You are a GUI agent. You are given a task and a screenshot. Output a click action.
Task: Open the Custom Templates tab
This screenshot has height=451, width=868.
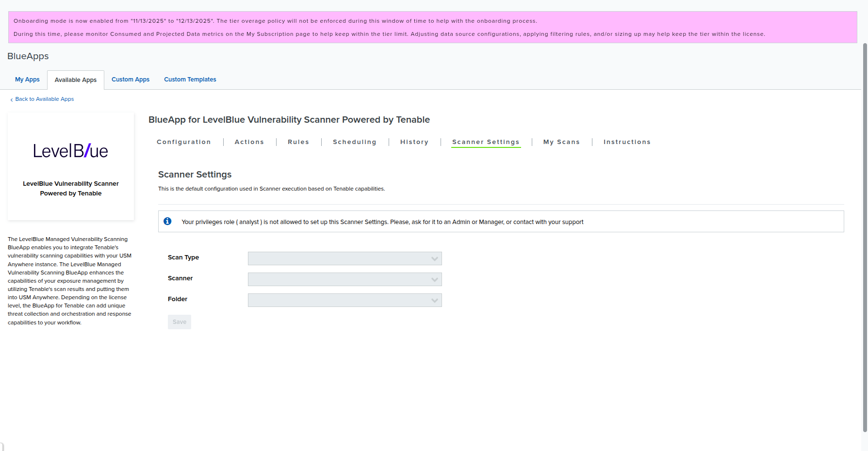190,80
